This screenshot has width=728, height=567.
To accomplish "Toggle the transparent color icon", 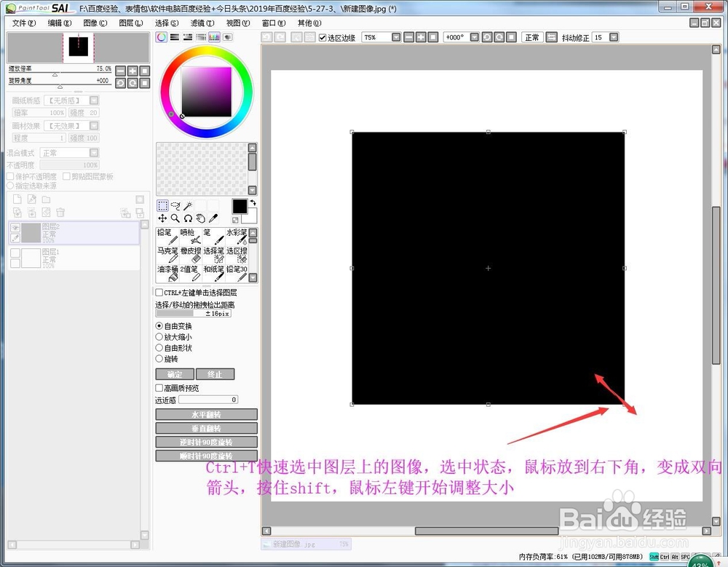I will click(x=235, y=220).
